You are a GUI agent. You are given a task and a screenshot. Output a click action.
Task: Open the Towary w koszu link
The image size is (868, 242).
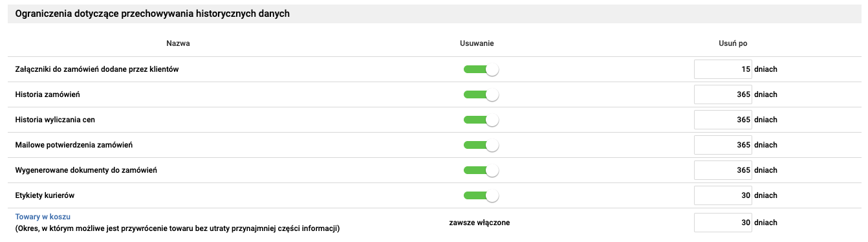click(x=43, y=217)
